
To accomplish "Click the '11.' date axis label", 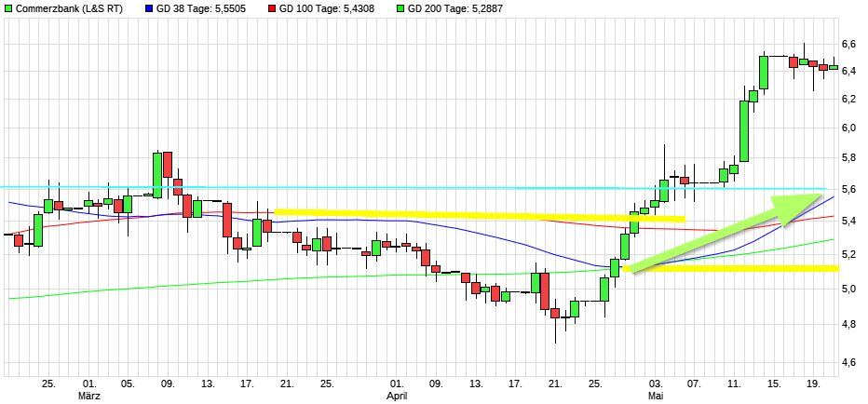I will (735, 384).
